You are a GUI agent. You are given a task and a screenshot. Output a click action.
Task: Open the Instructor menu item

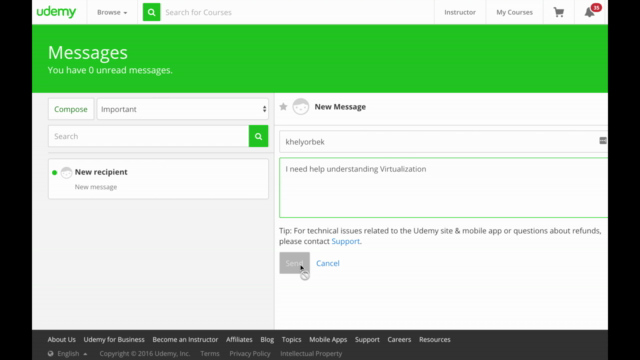pyautogui.click(x=460, y=12)
